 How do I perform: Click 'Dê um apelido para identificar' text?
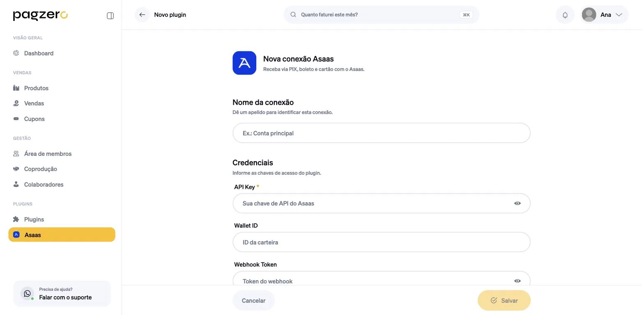(x=283, y=112)
